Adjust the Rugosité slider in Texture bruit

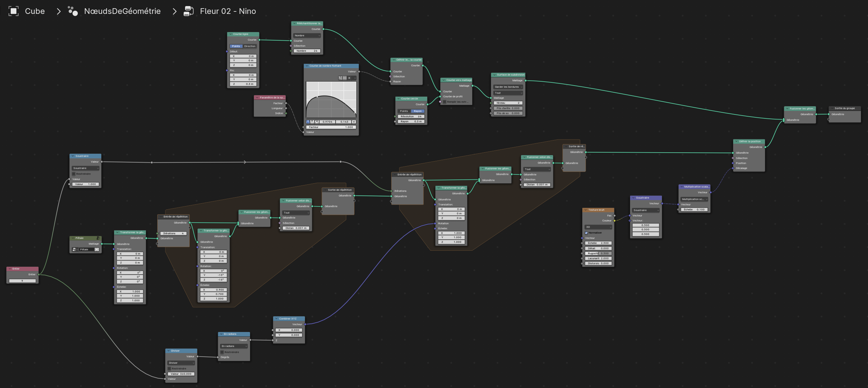(x=598, y=254)
